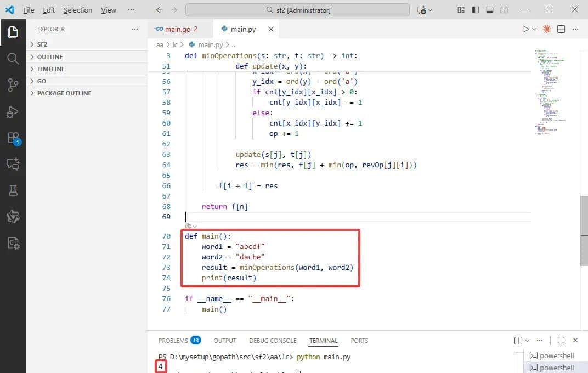The height and width of the screenshot is (373, 588).
Task: Click the sf2 command center search box
Action: (x=297, y=10)
